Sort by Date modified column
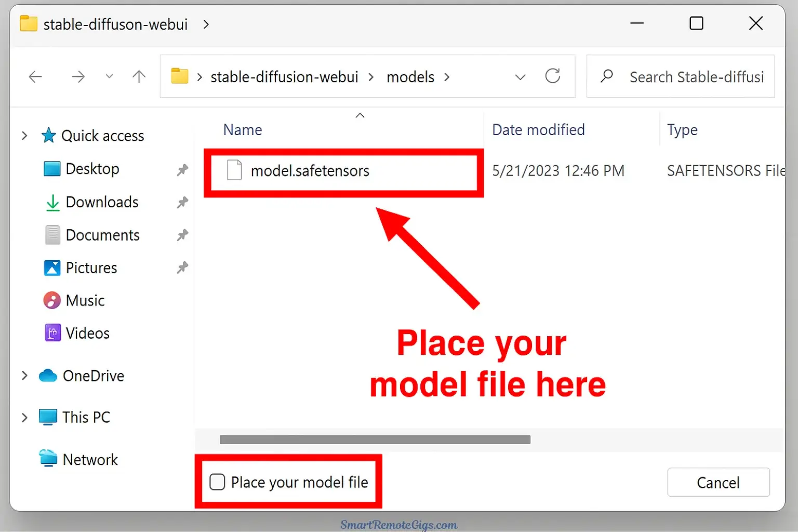 tap(538, 130)
